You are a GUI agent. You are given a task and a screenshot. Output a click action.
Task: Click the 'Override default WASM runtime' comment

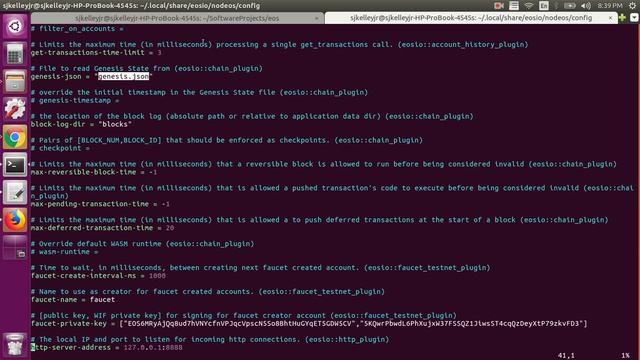click(142, 244)
